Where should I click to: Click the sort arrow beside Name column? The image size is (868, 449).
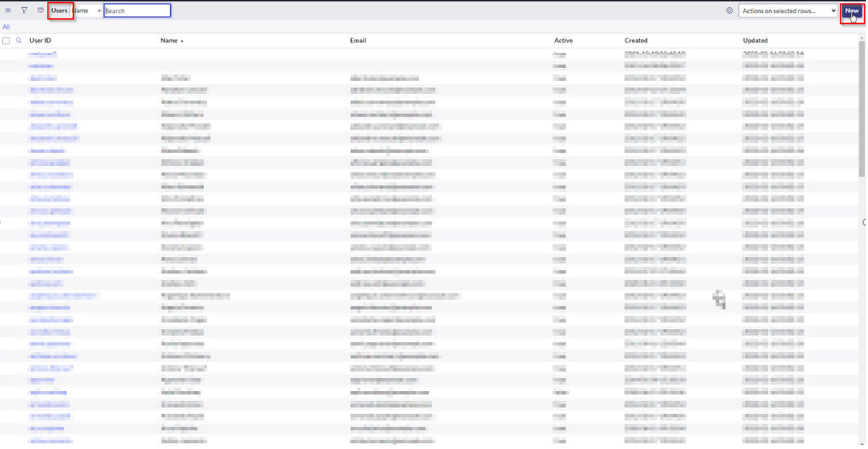pos(182,41)
